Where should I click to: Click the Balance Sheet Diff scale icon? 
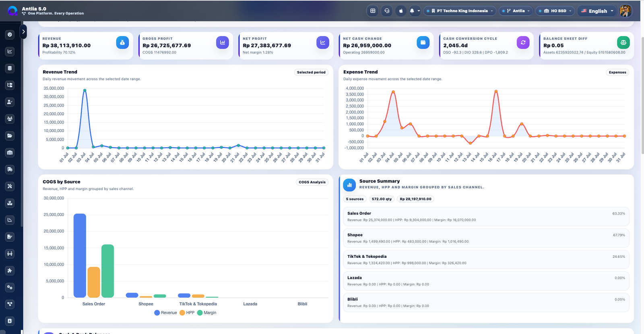[623, 42]
